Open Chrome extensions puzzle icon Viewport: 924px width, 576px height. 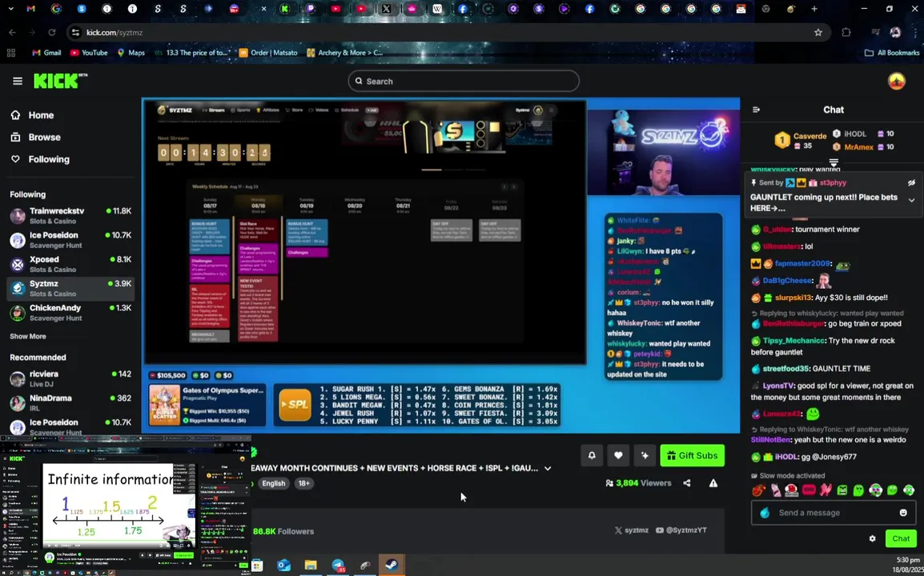pos(846,32)
